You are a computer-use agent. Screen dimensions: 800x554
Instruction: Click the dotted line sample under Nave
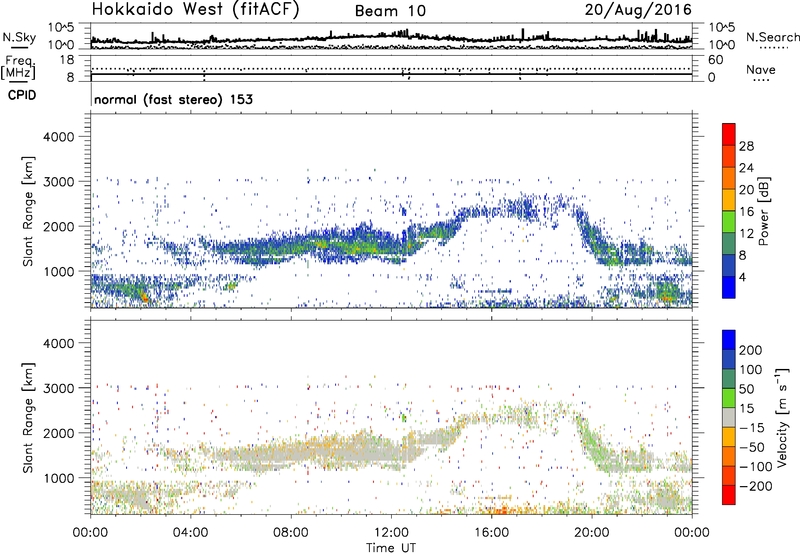click(762, 80)
